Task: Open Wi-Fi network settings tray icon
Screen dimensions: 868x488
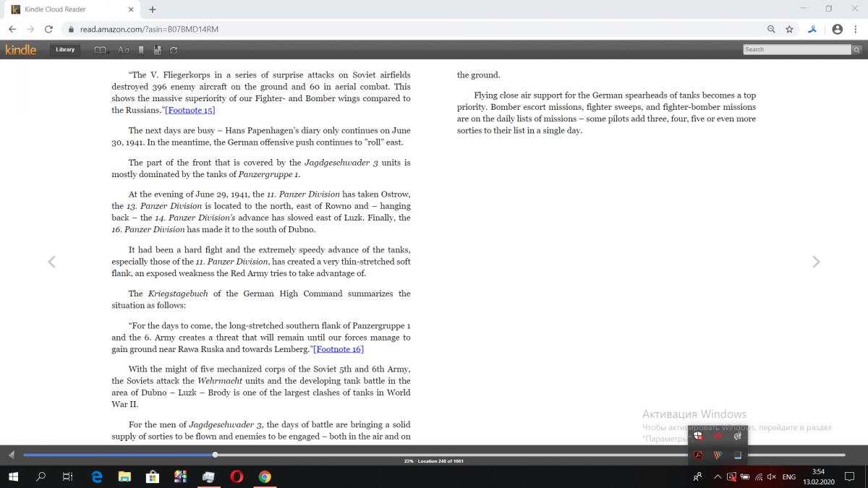Action: coord(758,477)
